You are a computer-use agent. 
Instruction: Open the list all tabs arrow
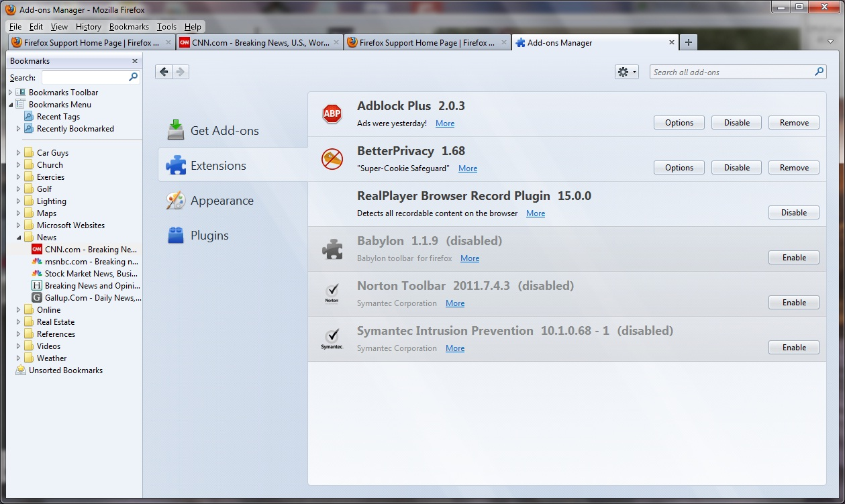tap(831, 42)
